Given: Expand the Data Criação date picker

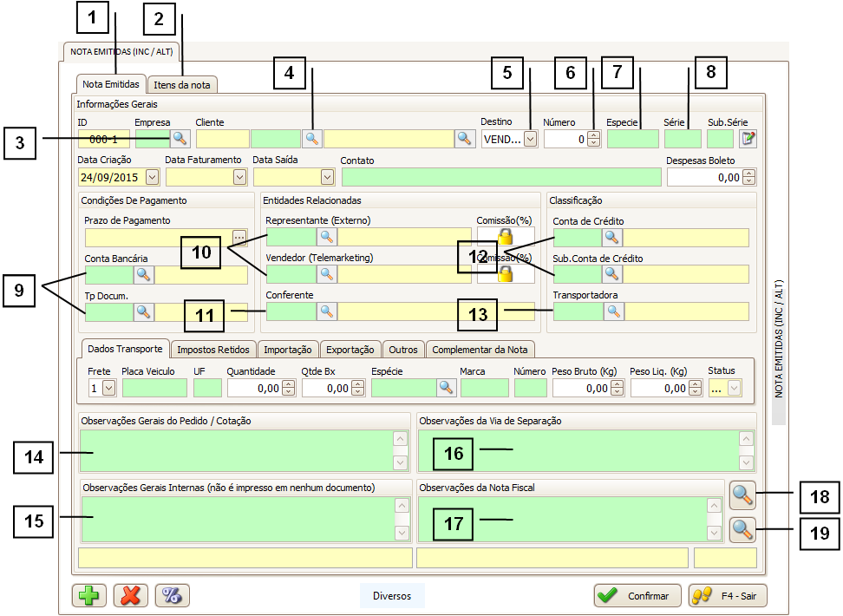Looking at the screenshot, I should (x=153, y=176).
